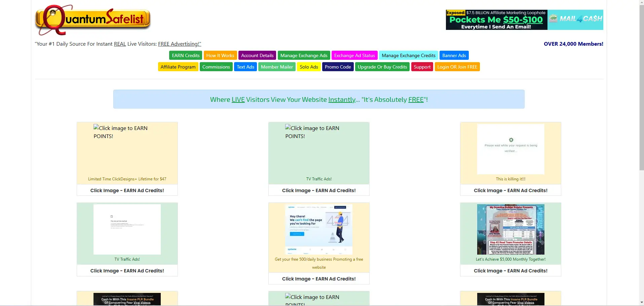The width and height of the screenshot is (644, 306).
Task: Open the Insane PLR Bundle ad
Action: (x=127, y=299)
